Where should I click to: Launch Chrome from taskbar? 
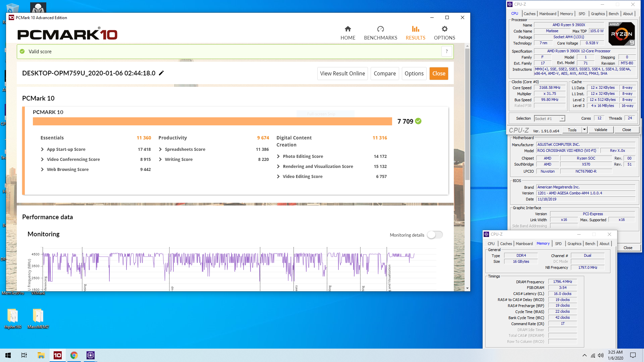pos(74,355)
